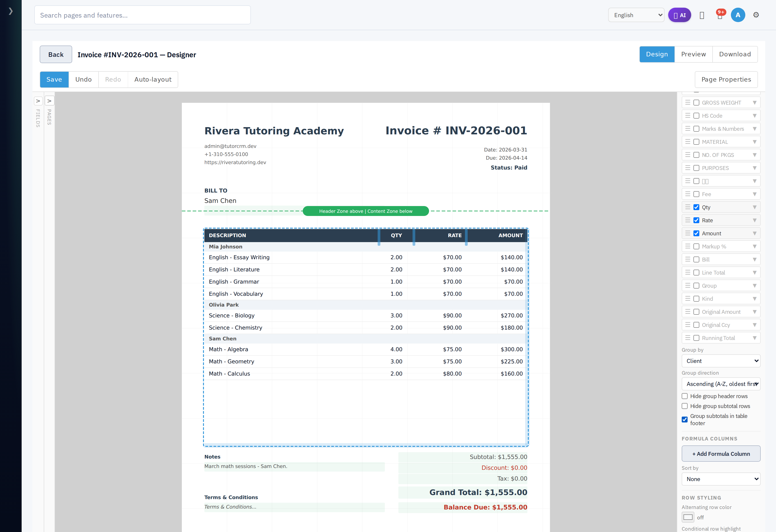Click the resize handle between Description and Qty
The image size is (776, 532).
pos(379,237)
